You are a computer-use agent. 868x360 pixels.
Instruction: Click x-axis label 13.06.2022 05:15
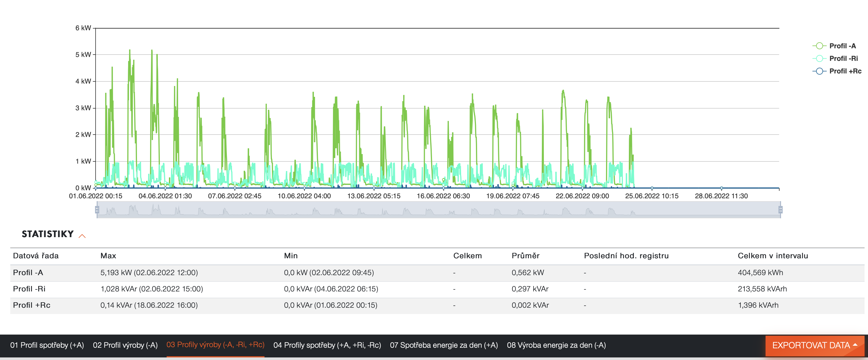tap(374, 196)
